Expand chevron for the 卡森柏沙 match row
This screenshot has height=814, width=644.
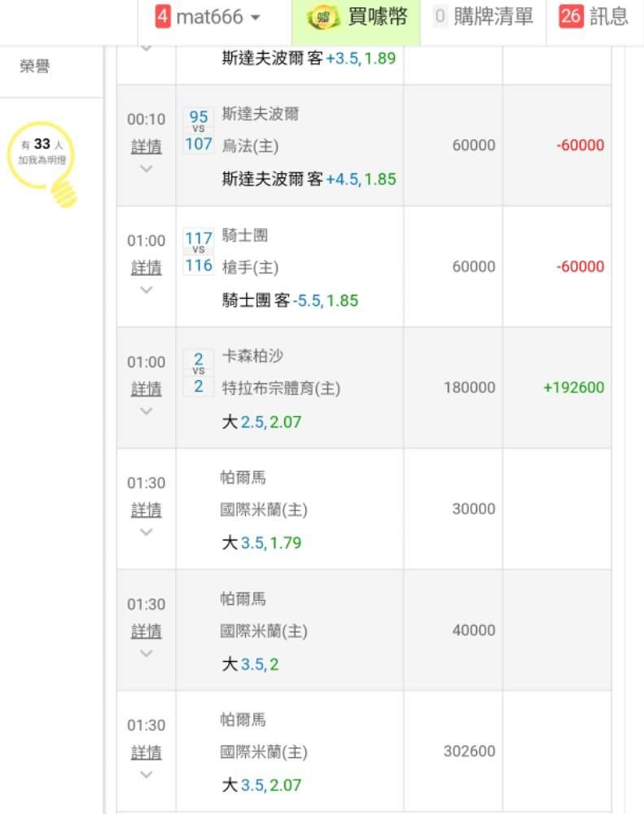tap(147, 411)
